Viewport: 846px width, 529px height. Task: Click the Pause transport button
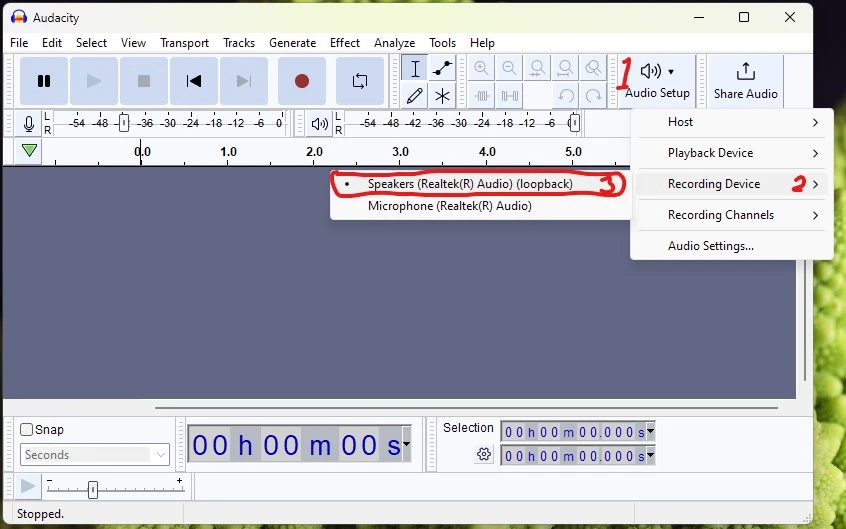[x=44, y=81]
